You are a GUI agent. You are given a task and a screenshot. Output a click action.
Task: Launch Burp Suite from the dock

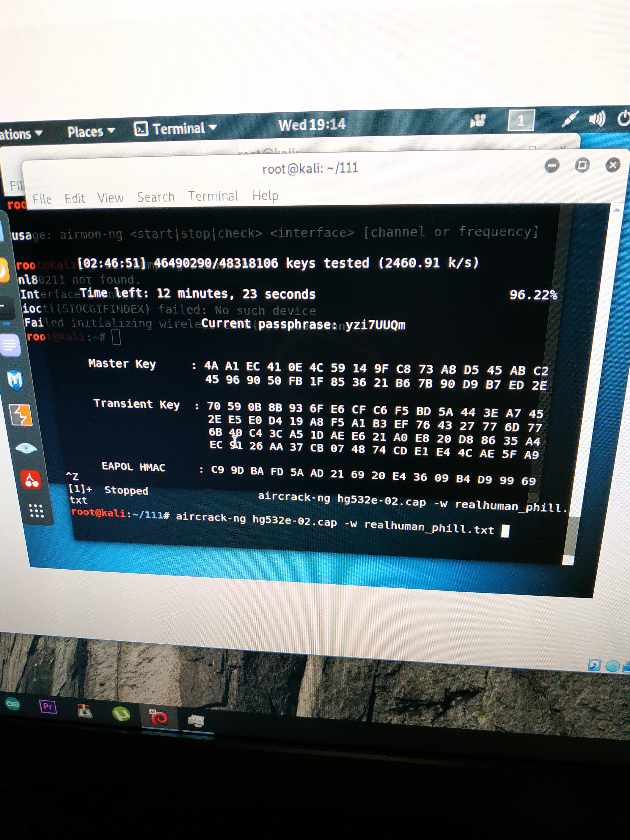[x=21, y=415]
